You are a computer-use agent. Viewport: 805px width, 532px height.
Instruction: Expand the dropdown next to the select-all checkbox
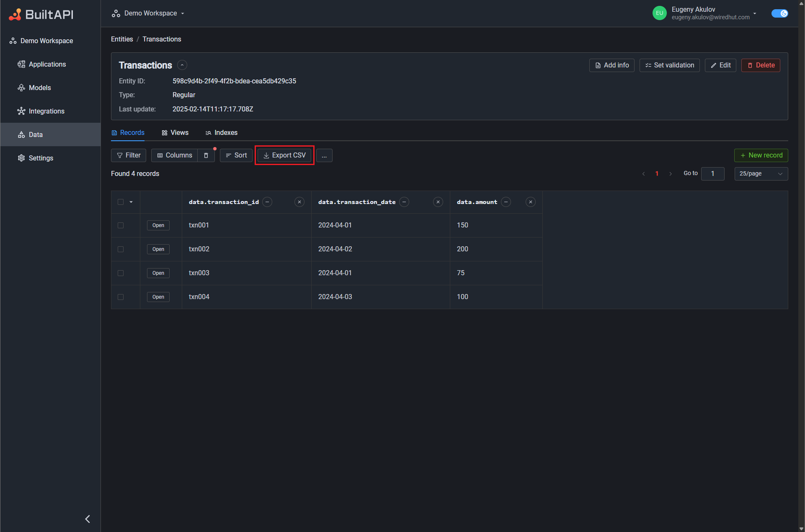click(131, 201)
